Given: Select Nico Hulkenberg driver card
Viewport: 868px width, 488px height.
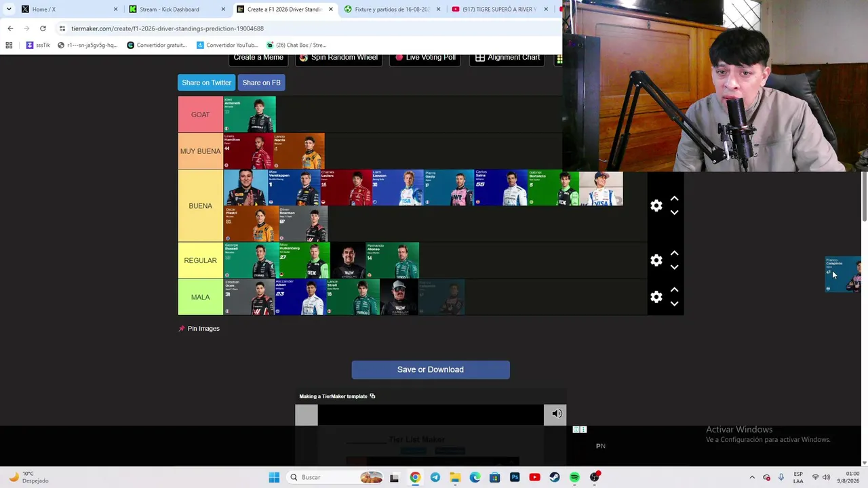Looking at the screenshot, I should click(304, 260).
